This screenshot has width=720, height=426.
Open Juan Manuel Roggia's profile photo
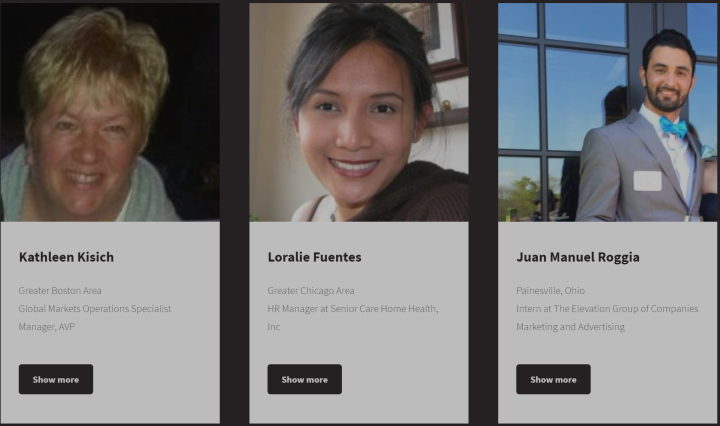[x=608, y=112]
